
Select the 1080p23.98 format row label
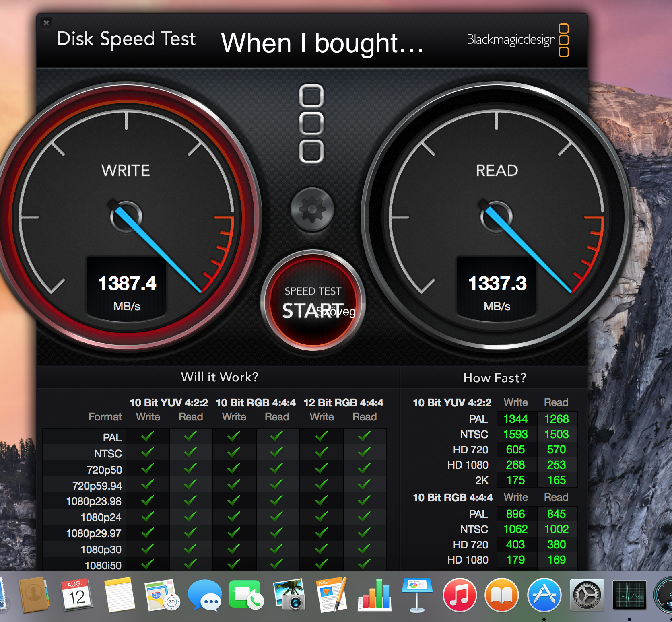pos(94,501)
